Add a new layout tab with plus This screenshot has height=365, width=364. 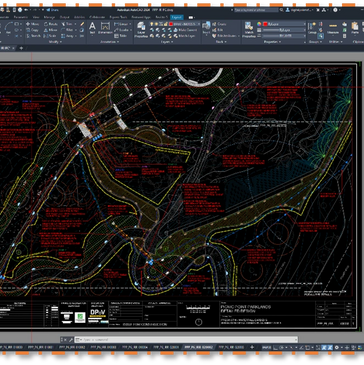[252, 347]
